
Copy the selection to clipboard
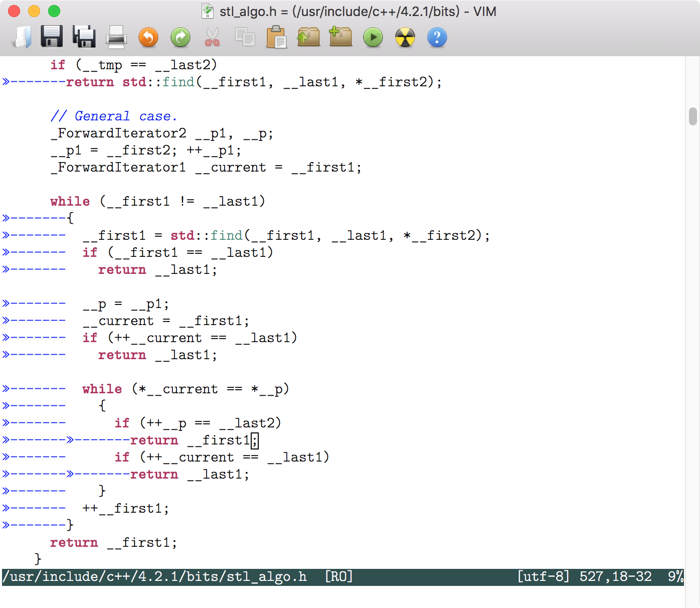[245, 37]
